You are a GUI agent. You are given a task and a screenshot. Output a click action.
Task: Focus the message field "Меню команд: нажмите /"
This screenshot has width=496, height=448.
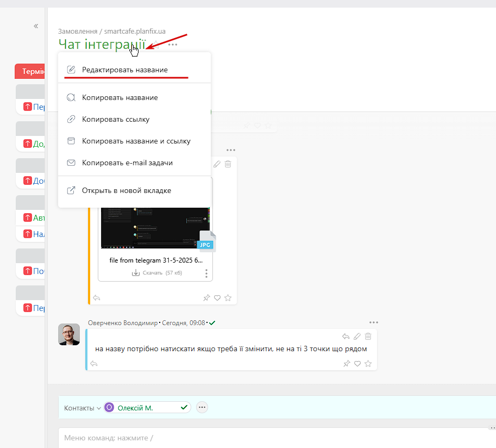(277, 438)
